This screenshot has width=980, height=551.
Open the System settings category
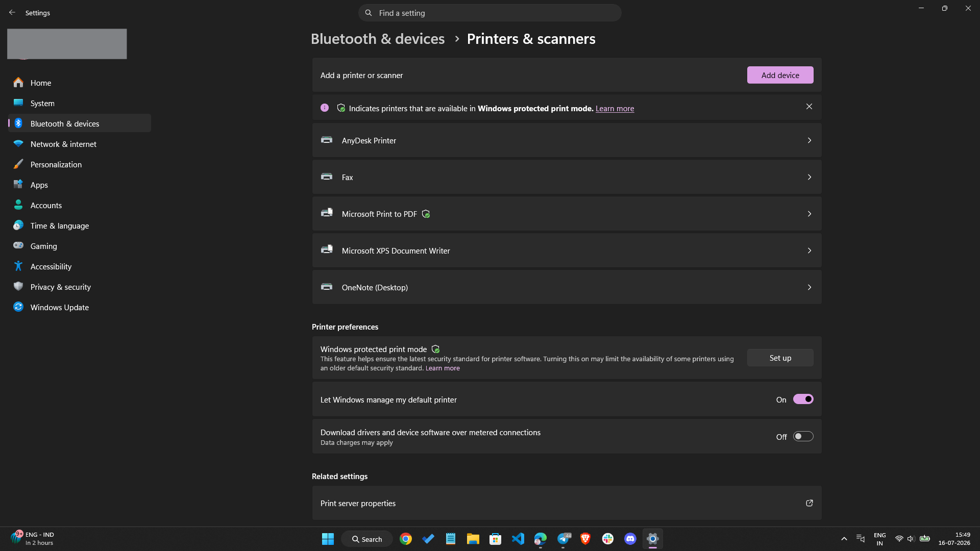pyautogui.click(x=80, y=103)
